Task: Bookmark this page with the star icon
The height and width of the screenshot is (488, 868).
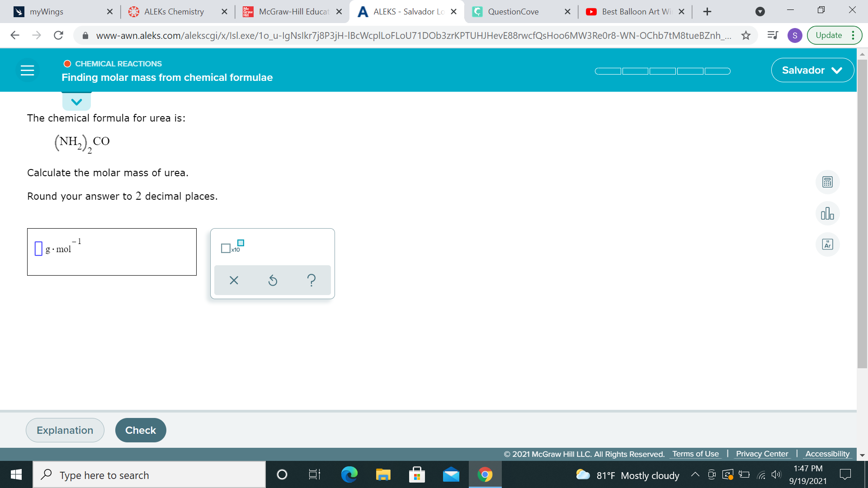Action: pos(746,35)
